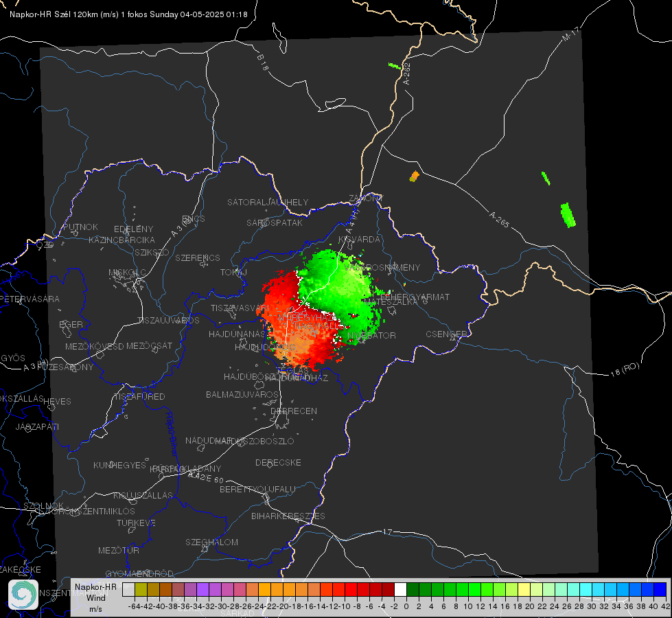The width and height of the screenshot is (672, 618).
Task: Click the large green echo patch in northeast
Action: click(x=568, y=215)
